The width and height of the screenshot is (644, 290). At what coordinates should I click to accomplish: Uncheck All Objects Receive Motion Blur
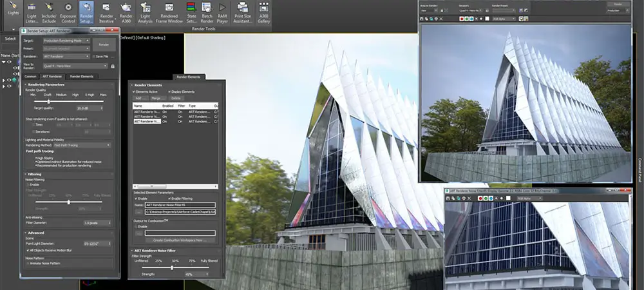tap(28, 249)
